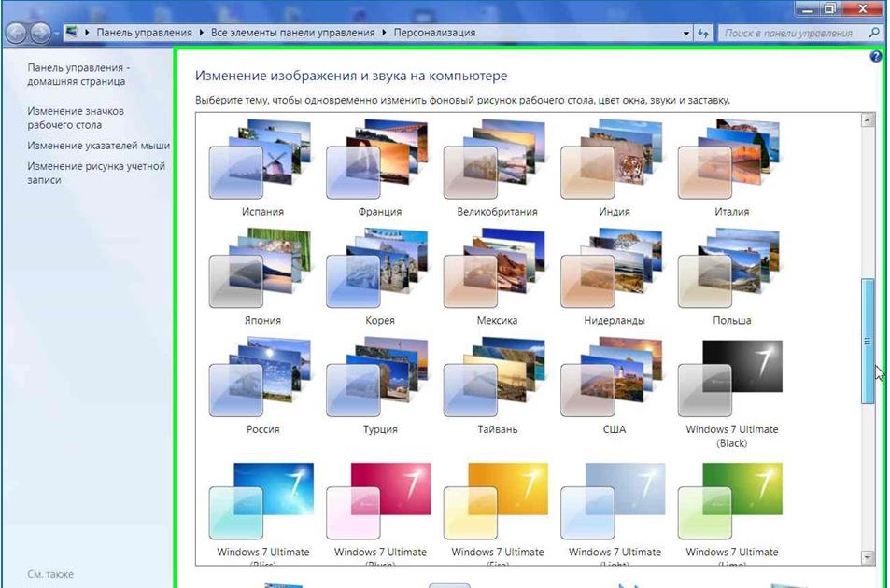890x588 pixels.
Task: Choose the Мексика theme
Action: point(497,277)
